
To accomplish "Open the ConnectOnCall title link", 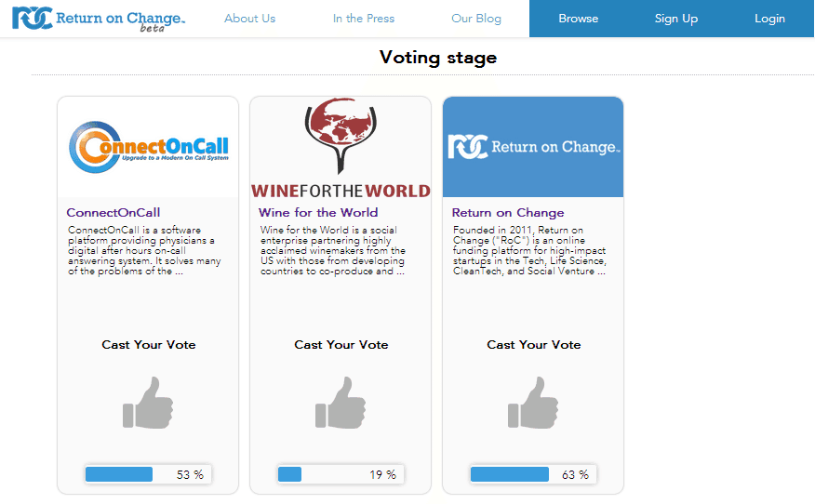I will pyautogui.click(x=114, y=213).
